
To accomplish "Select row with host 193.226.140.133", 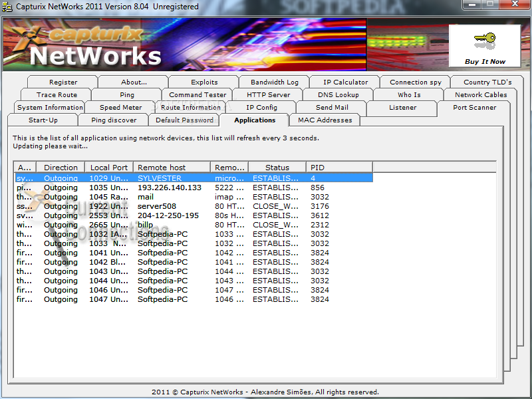I will tap(194, 188).
